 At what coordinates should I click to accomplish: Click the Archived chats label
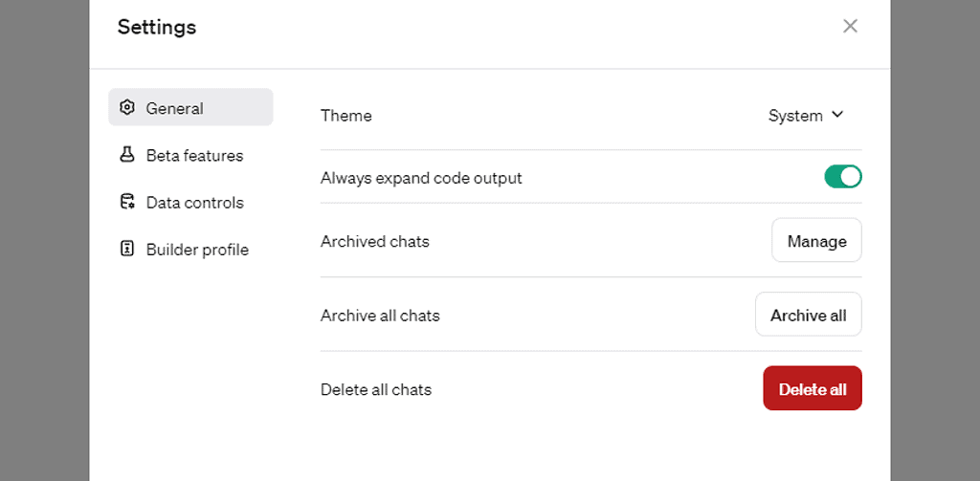tap(374, 241)
